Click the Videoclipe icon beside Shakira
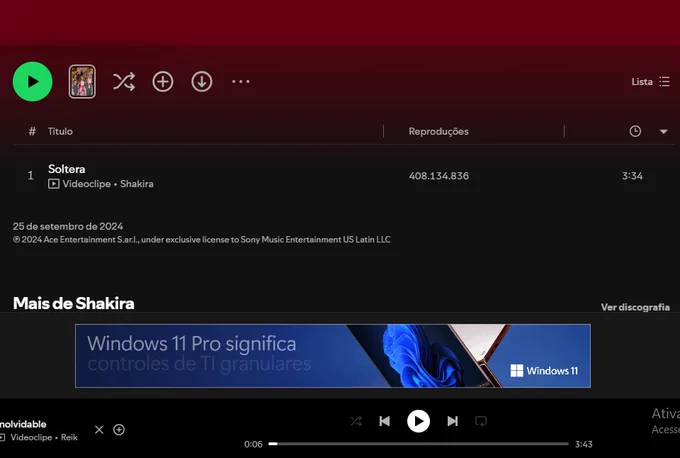Viewport: 680px width, 458px height. (x=54, y=184)
